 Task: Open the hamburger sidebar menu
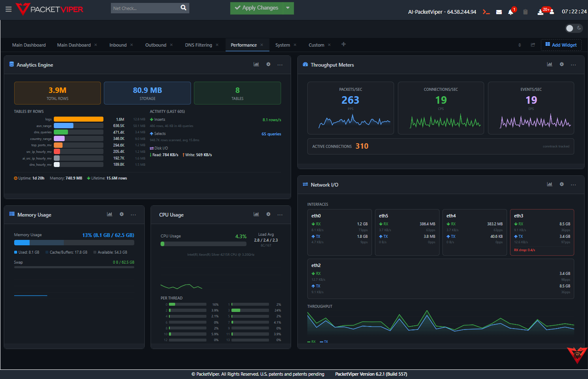[x=8, y=9]
